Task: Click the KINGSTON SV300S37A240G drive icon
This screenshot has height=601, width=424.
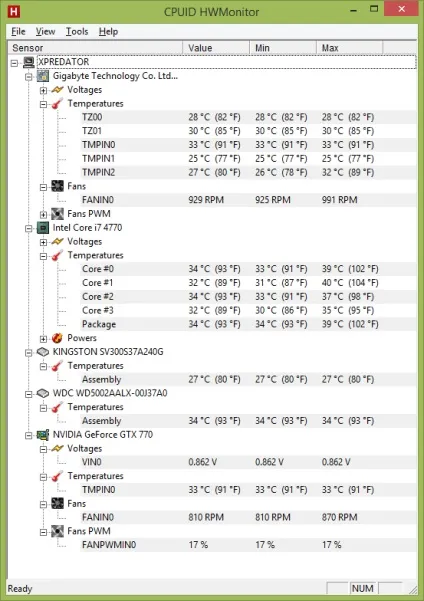Action: pos(43,352)
